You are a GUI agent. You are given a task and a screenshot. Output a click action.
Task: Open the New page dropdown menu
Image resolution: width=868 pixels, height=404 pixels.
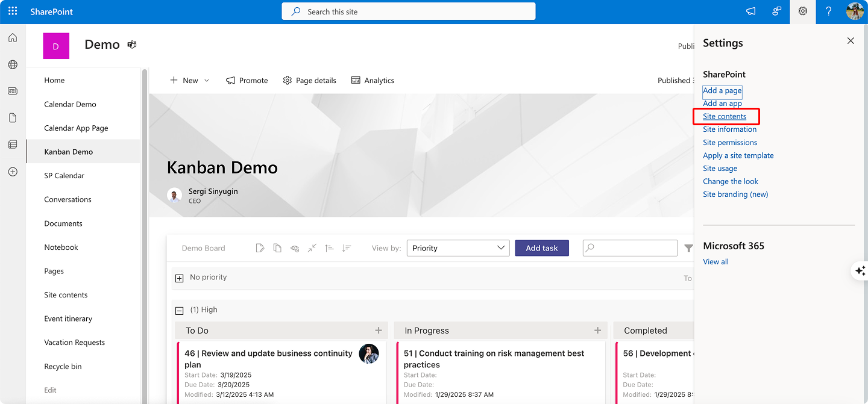pyautogui.click(x=206, y=79)
